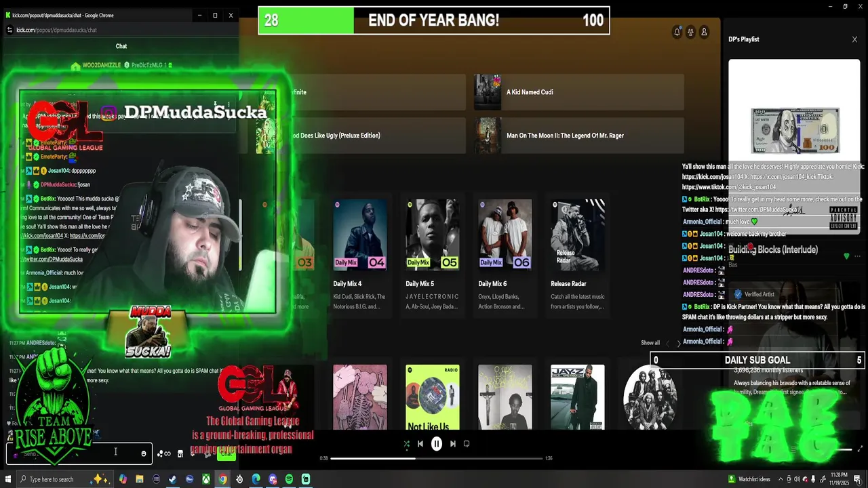Select the Kick chat Chrome tab title
The width and height of the screenshot is (868, 488).
point(64,15)
